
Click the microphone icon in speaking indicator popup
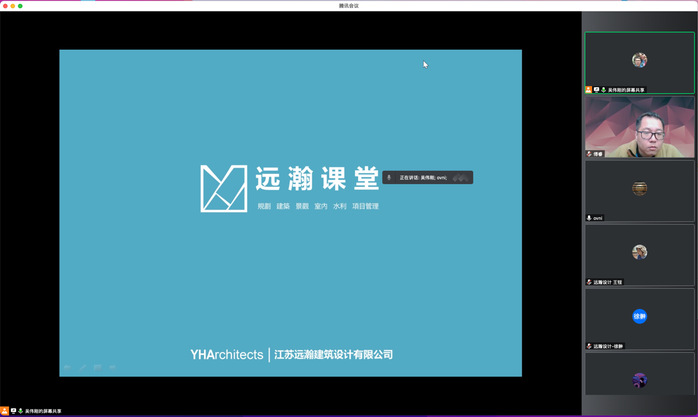click(390, 178)
